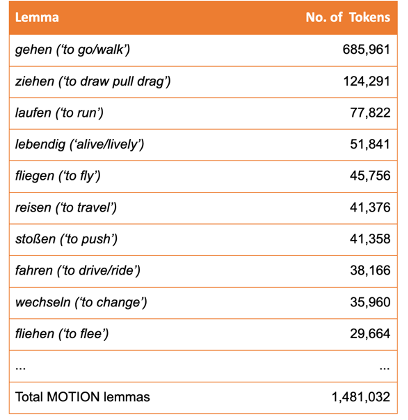Select the value 124,291
Viewport: 408px width, 420px height.
click(366, 81)
